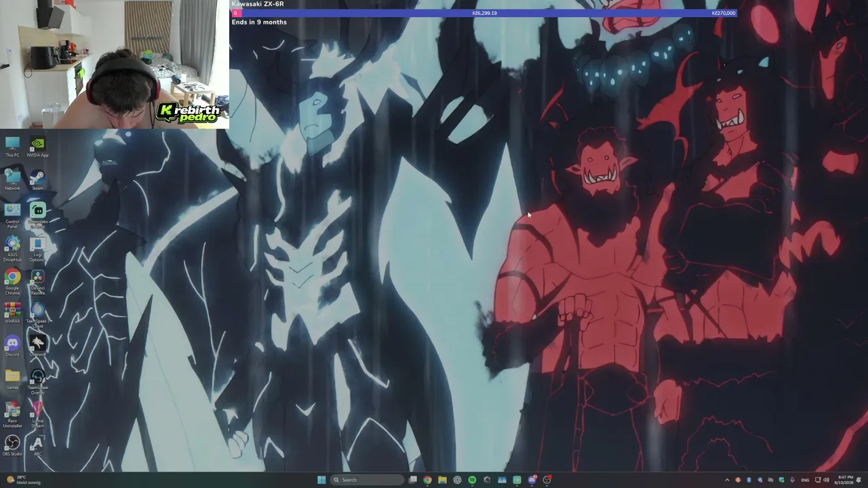Open the Windows Start menu

321,480
